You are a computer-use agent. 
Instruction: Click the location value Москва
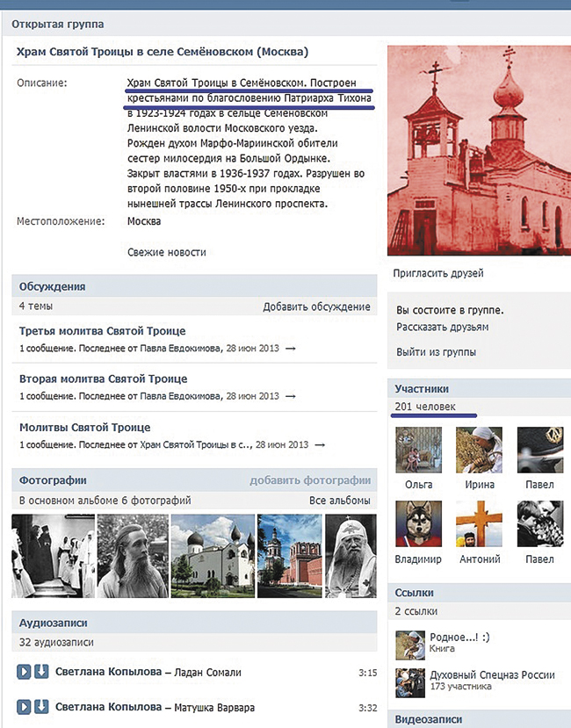(144, 221)
